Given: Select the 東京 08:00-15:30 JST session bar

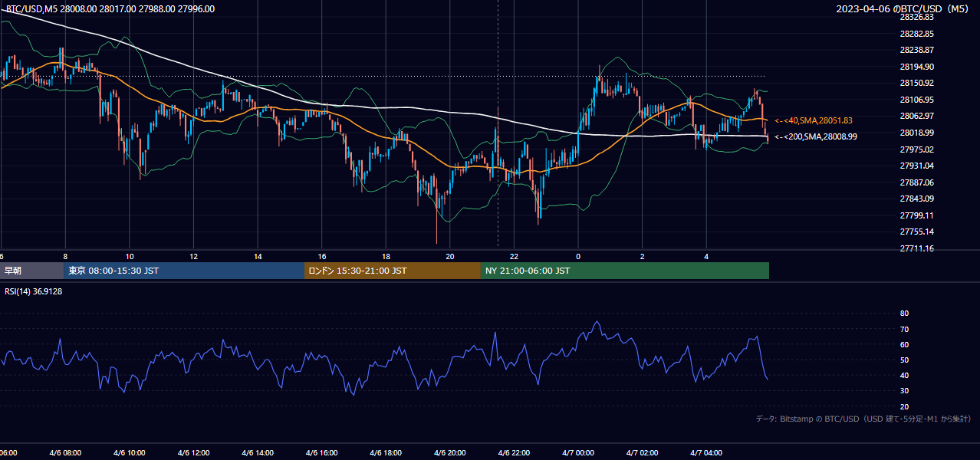Looking at the screenshot, I should tap(184, 271).
